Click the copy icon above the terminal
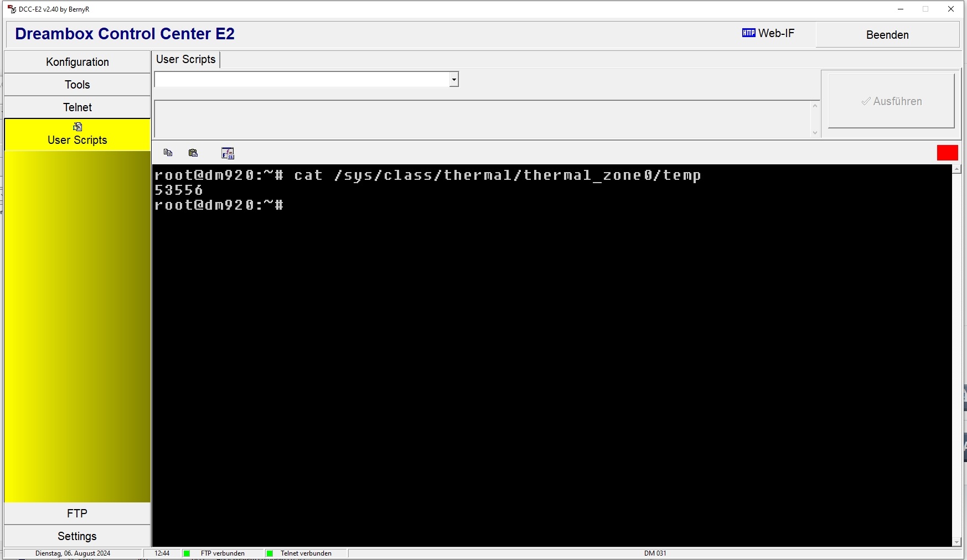The image size is (967, 560). click(x=168, y=153)
